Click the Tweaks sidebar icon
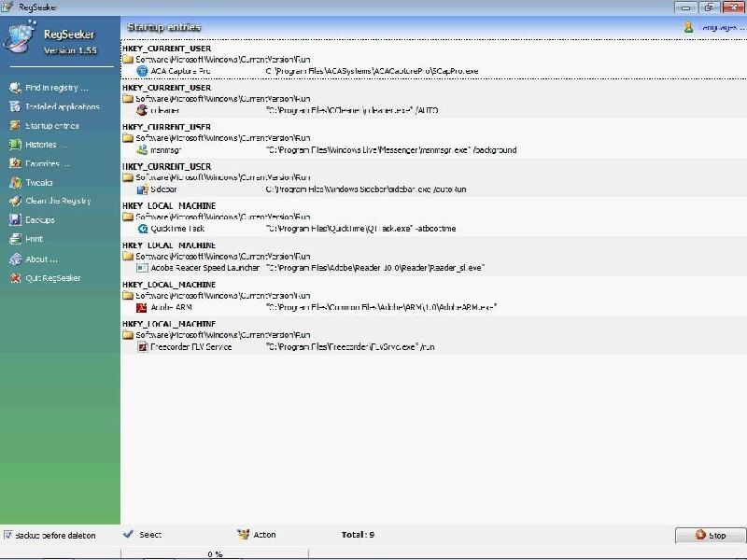The image size is (747, 560). [x=15, y=182]
